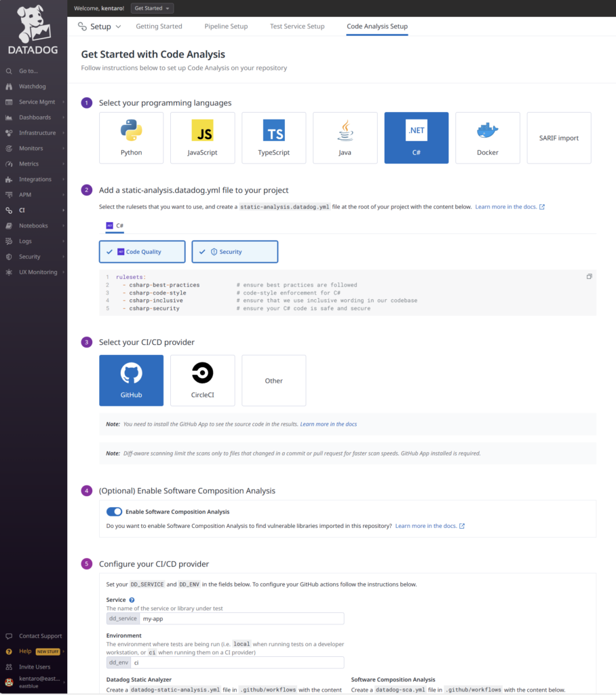Click the user avatar for kentaro
Viewport: 616px width, 695px height.
coord(9,682)
